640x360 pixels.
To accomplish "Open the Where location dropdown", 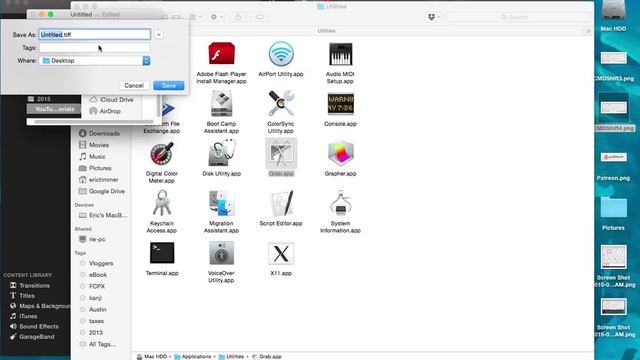I will tap(95, 60).
